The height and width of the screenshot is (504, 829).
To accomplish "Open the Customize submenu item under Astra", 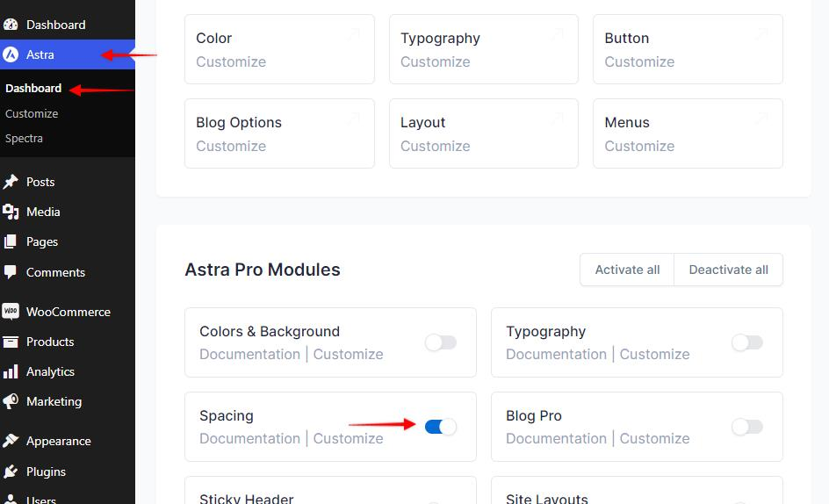I will point(32,113).
